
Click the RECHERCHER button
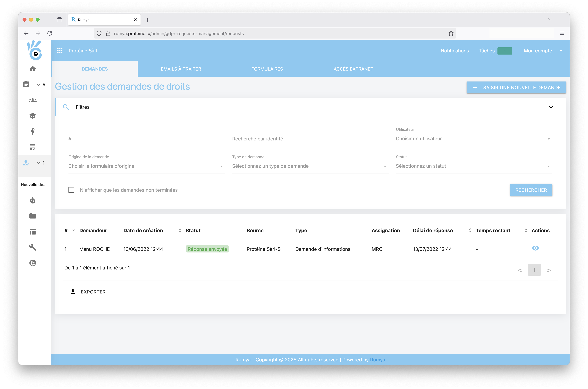pyautogui.click(x=531, y=190)
